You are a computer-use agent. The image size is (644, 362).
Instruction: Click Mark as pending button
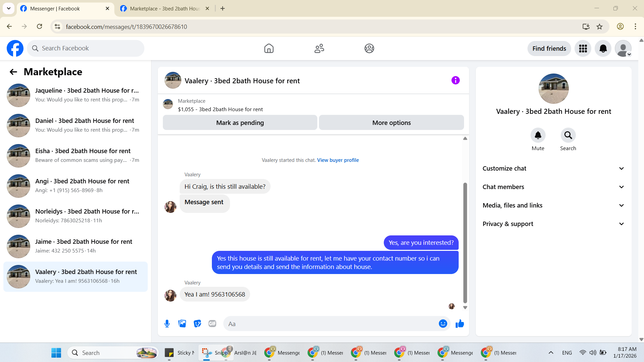tap(240, 123)
